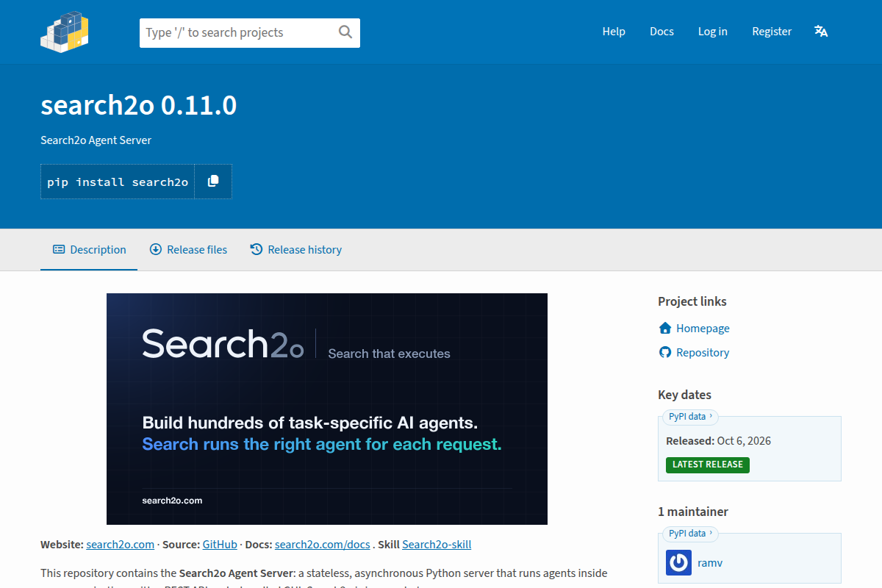Click the Search2o Agent Server subtitle
Image resolution: width=882 pixels, height=588 pixels.
click(96, 140)
